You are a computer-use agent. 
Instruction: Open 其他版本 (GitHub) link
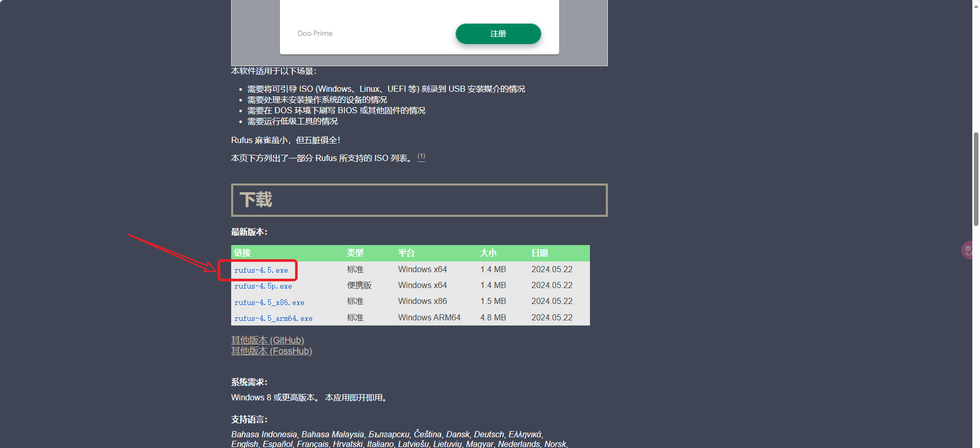(268, 340)
